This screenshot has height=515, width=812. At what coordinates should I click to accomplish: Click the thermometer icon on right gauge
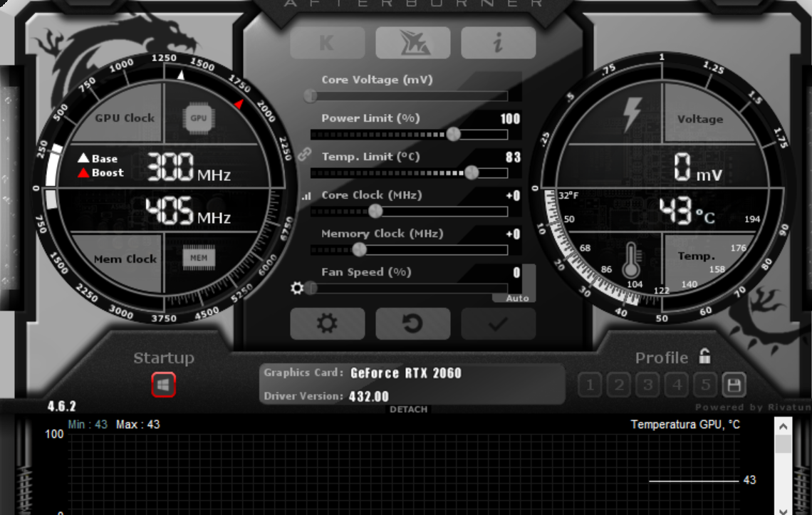(631, 259)
